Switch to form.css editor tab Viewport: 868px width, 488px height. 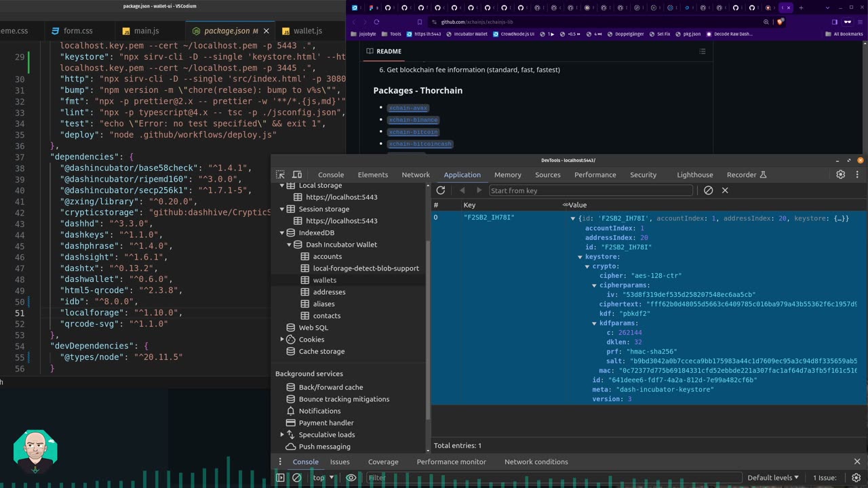[x=71, y=31]
